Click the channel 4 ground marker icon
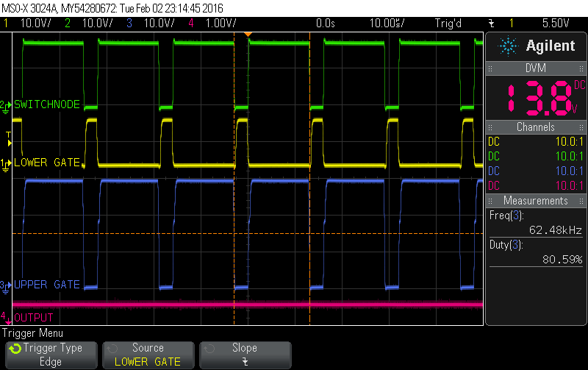Screen dimensions: 588x370 pos(5,318)
